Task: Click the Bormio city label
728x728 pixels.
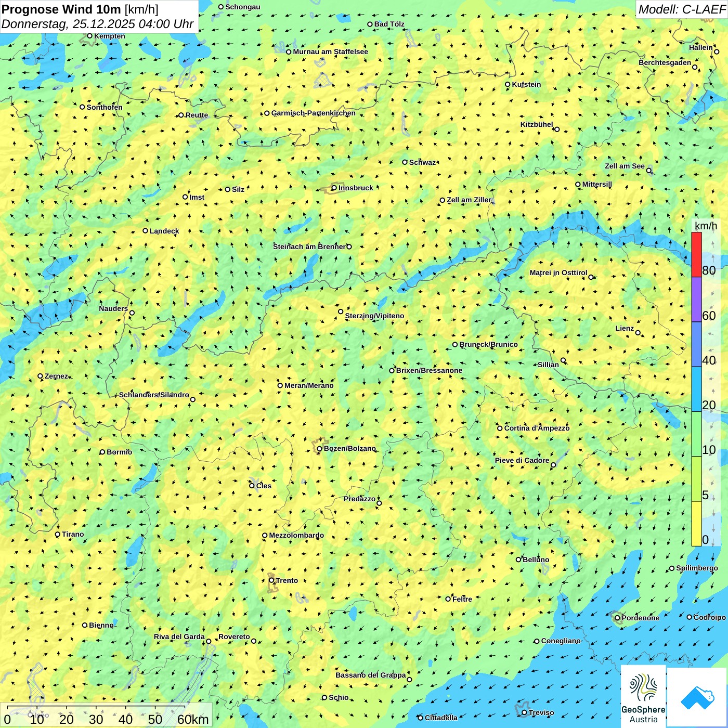Action: [x=119, y=452]
